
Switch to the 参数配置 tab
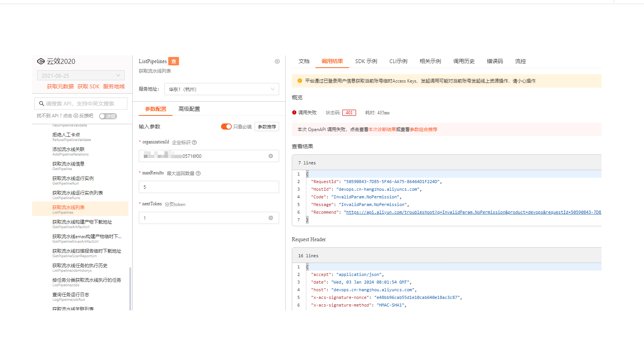pyautogui.click(x=156, y=109)
